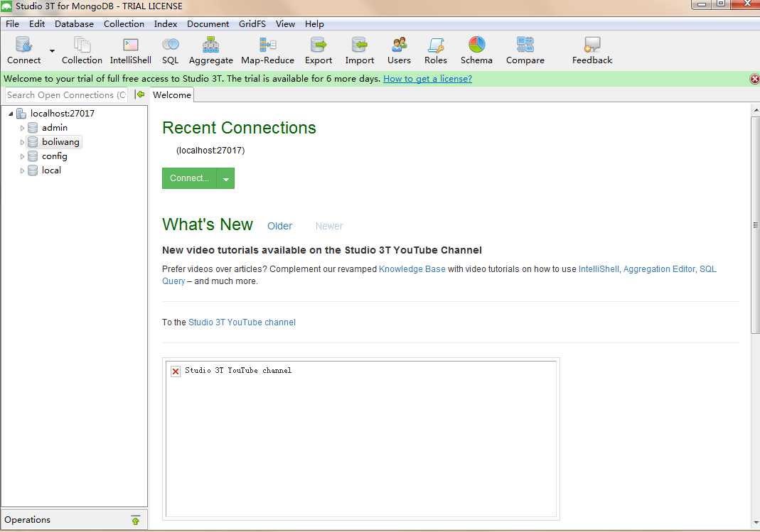
Task: Open the Help menu
Action: tap(314, 23)
